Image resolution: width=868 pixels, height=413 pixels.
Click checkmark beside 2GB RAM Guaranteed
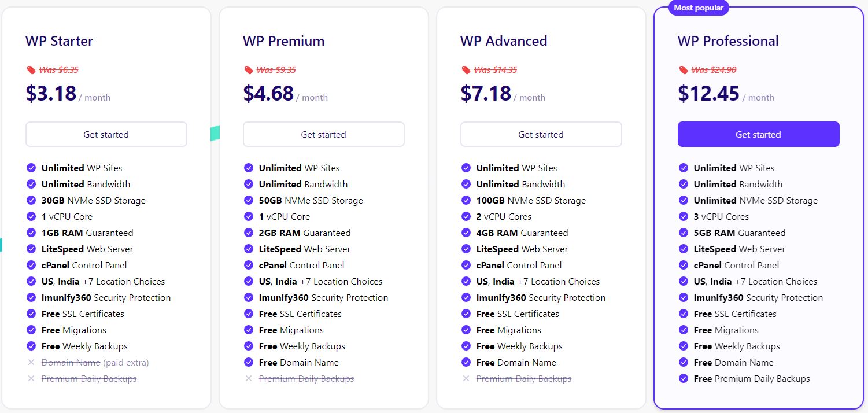point(249,233)
